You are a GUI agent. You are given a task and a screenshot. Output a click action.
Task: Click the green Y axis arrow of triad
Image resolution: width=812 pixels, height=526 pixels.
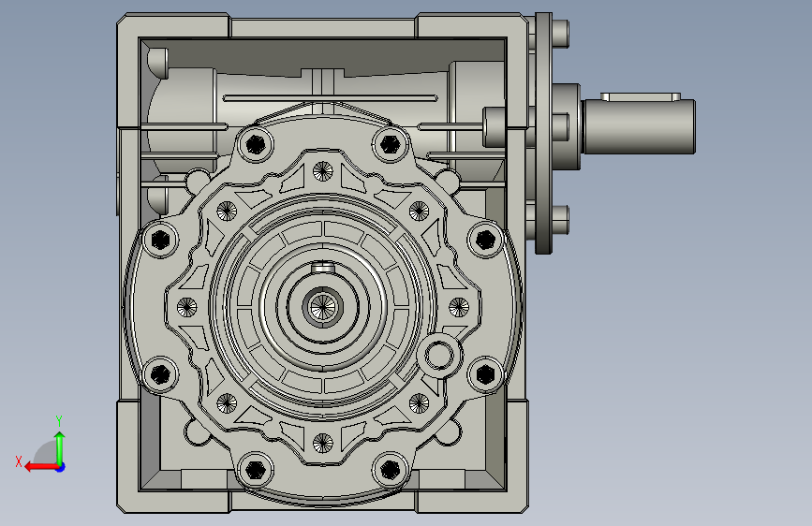(x=60, y=447)
